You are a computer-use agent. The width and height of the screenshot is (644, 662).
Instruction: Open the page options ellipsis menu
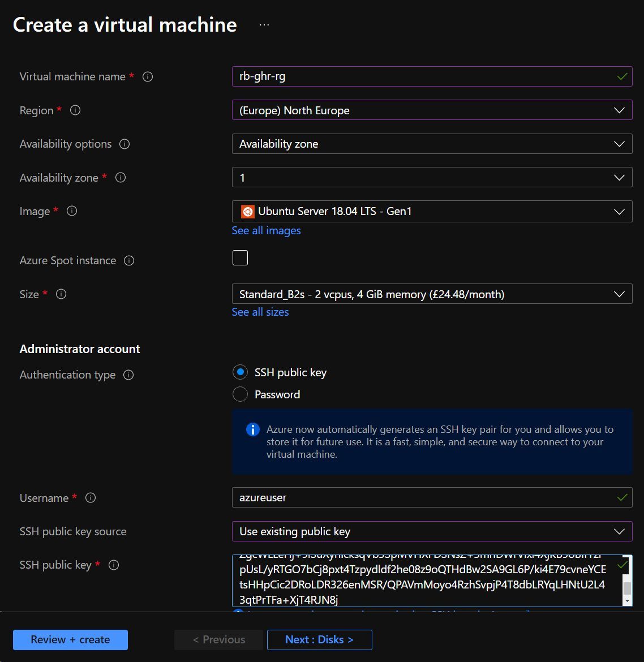264,24
